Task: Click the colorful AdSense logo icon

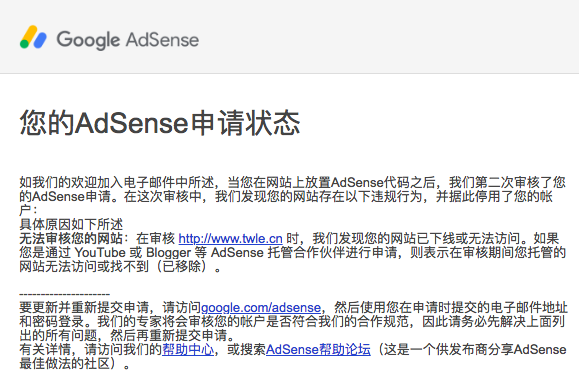Action: pyautogui.click(x=33, y=37)
